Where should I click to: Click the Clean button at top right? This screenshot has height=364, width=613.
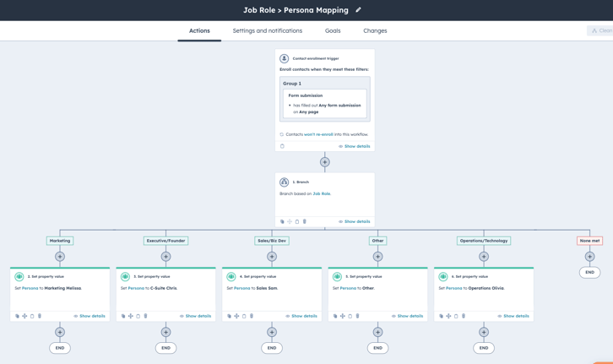[x=601, y=30]
